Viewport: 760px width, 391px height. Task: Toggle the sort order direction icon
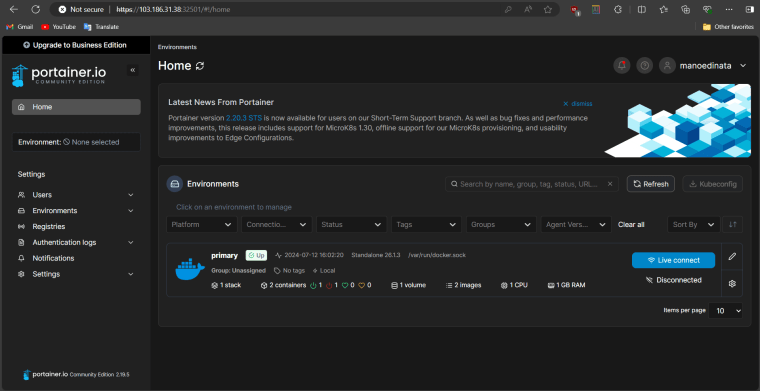point(732,224)
